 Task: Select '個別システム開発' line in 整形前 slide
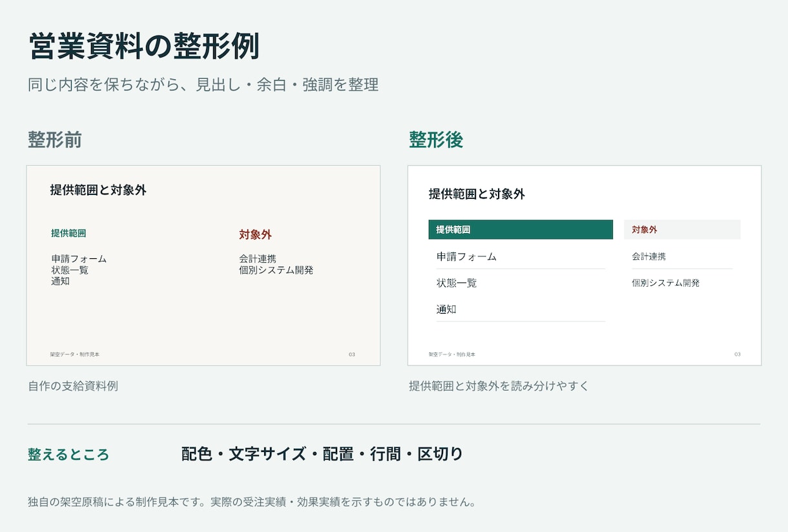[x=276, y=270]
